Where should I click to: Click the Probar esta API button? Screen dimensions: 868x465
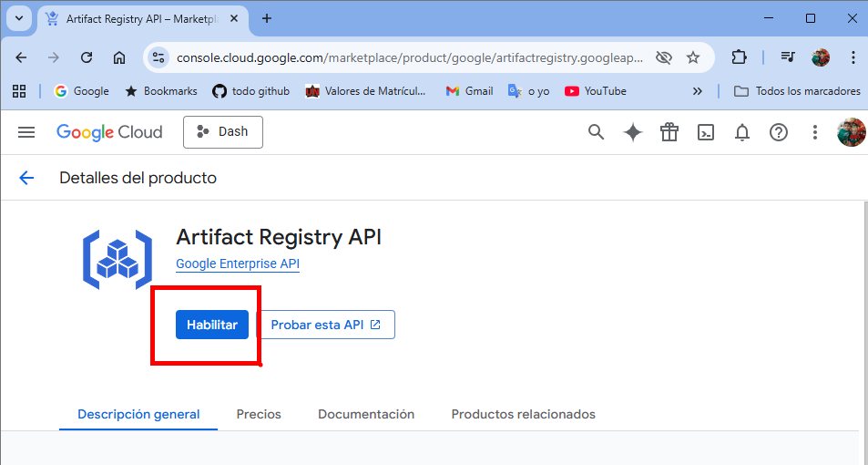tap(325, 325)
